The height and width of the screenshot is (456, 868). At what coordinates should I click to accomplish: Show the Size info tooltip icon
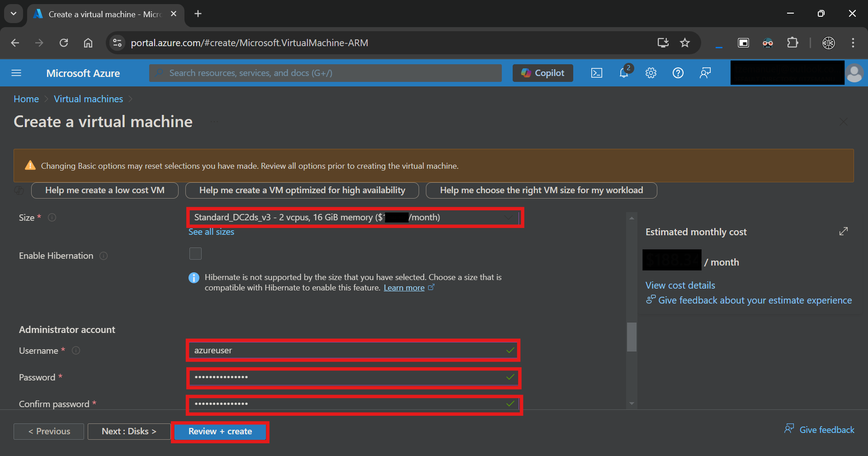click(x=52, y=218)
